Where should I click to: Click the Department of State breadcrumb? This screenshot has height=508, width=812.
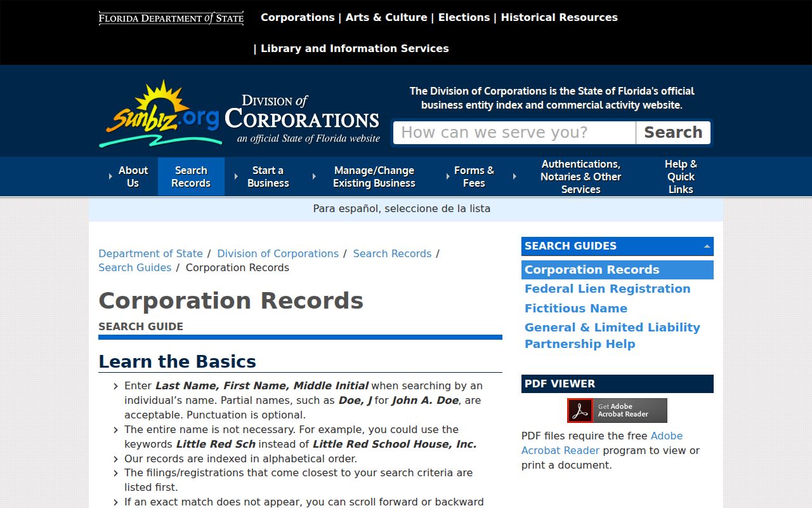(150, 253)
